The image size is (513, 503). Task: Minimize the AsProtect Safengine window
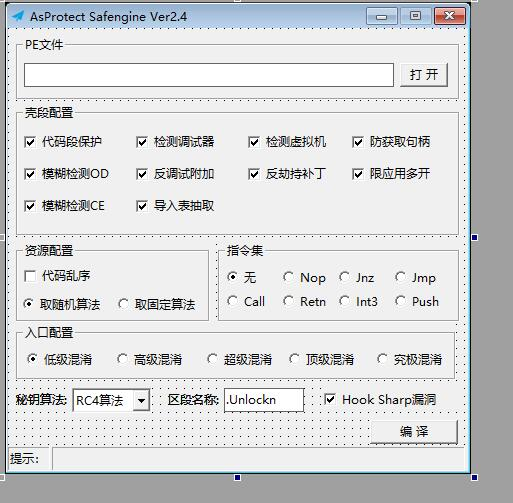[382, 16]
